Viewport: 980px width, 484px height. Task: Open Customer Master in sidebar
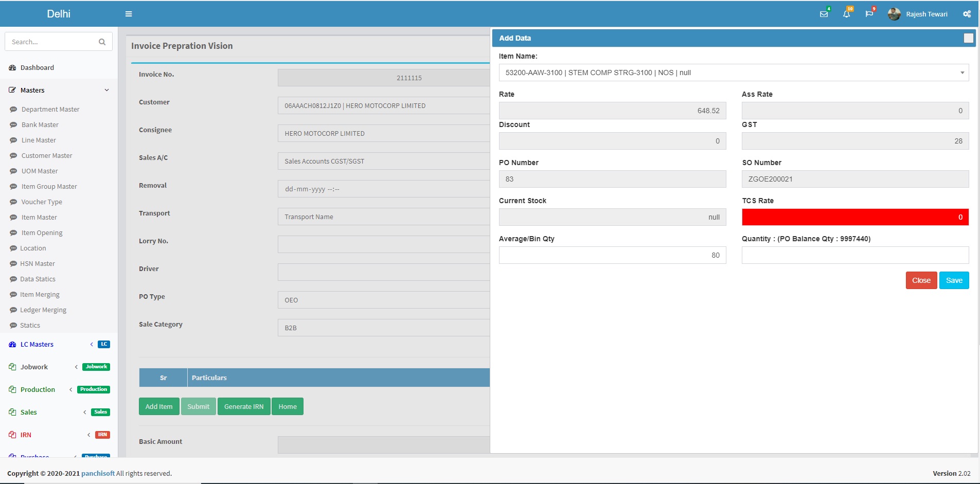(47, 155)
